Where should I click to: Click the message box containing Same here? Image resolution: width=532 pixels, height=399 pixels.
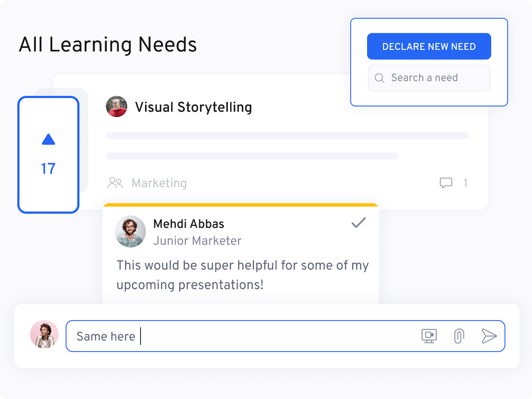pos(216,336)
